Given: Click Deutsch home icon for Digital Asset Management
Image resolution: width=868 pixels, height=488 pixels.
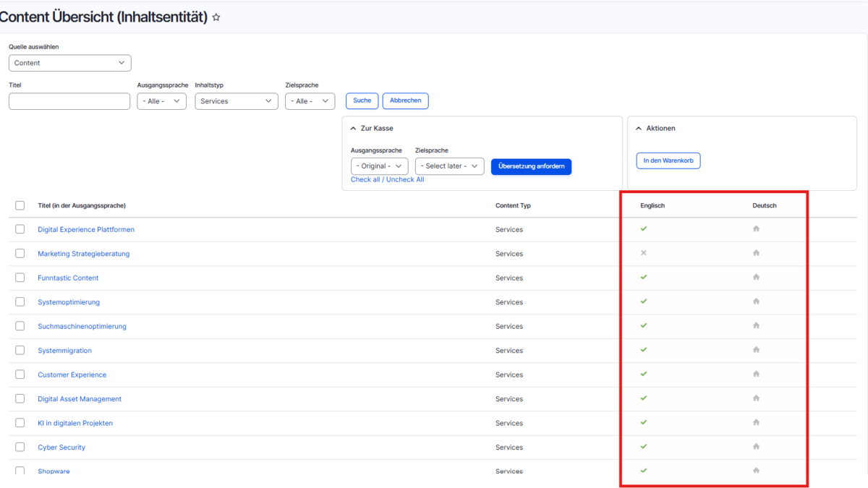Looking at the screenshot, I should (x=756, y=398).
